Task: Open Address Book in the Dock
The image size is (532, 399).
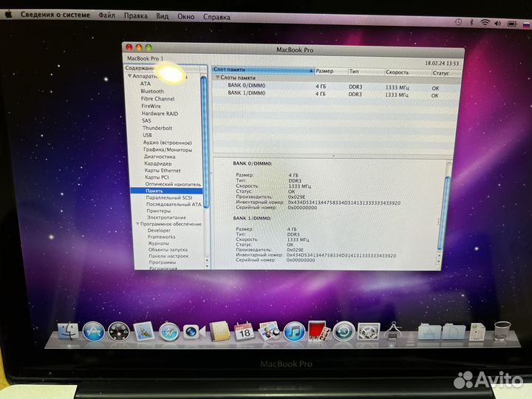Action: pyautogui.click(x=219, y=331)
